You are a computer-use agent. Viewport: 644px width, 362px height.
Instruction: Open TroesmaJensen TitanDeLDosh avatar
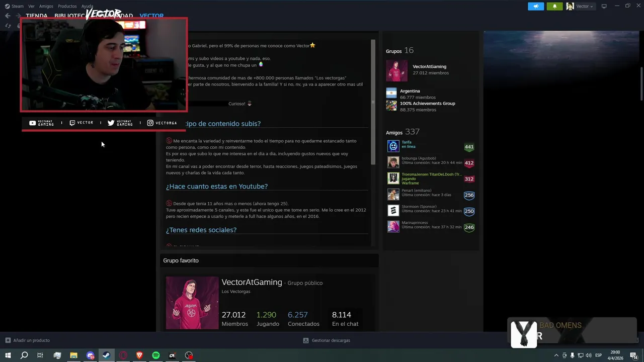tap(393, 178)
